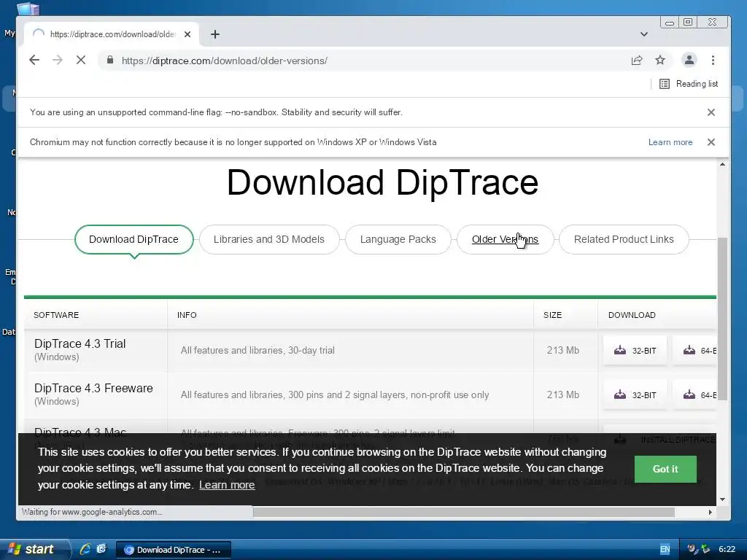Click the SOFTWARE column header
Viewport: 747px width, 560px height.
coord(56,315)
